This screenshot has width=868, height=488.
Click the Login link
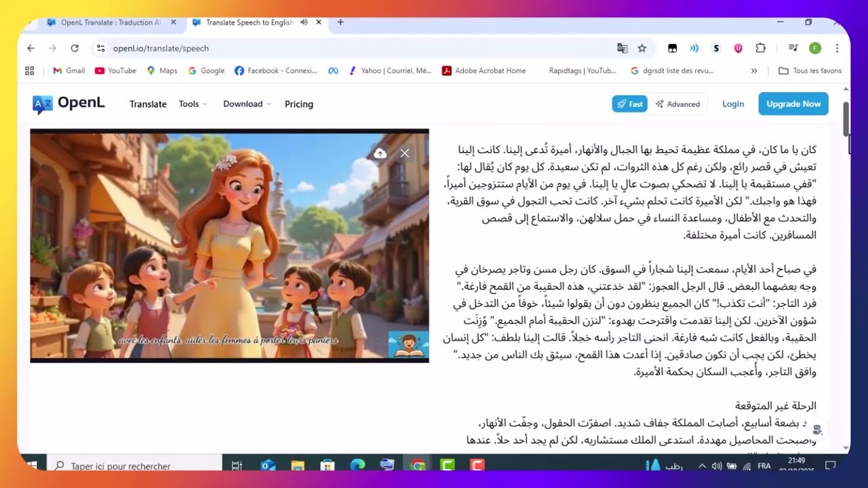point(733,104)
